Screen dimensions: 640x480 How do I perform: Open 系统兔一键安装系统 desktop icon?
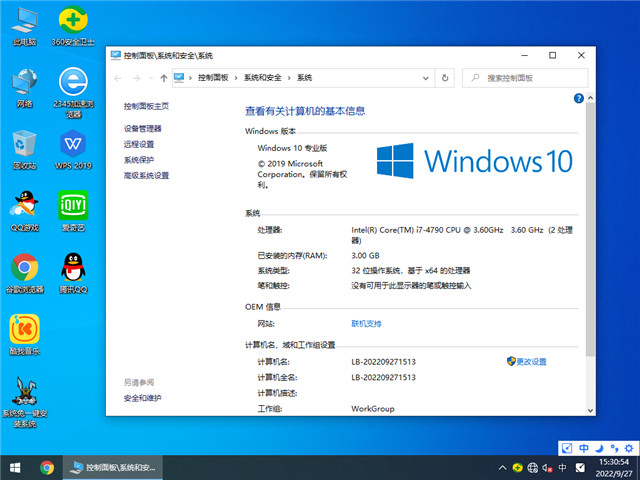[24, 402]
